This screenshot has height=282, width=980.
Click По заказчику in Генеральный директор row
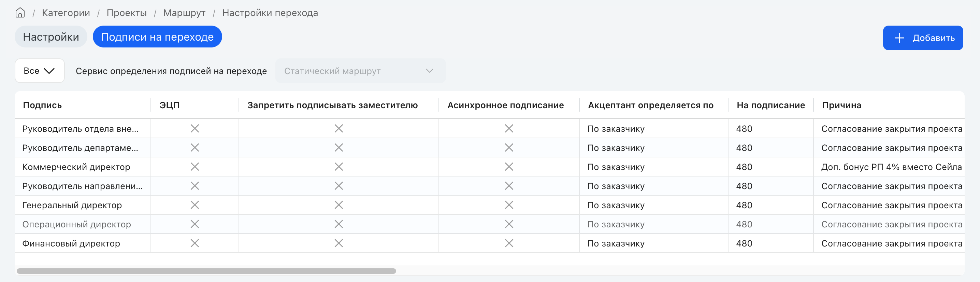tap(616, 205)
